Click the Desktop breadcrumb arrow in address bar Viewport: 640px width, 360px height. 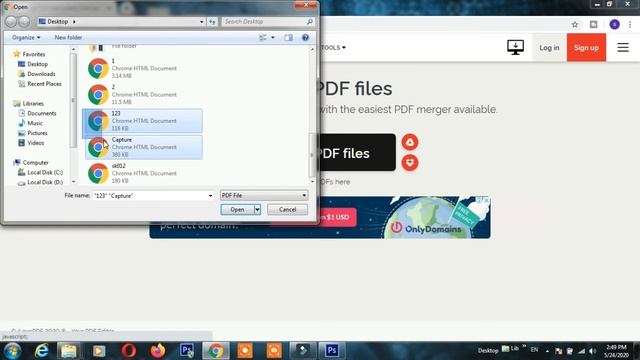tap(74, 22)
